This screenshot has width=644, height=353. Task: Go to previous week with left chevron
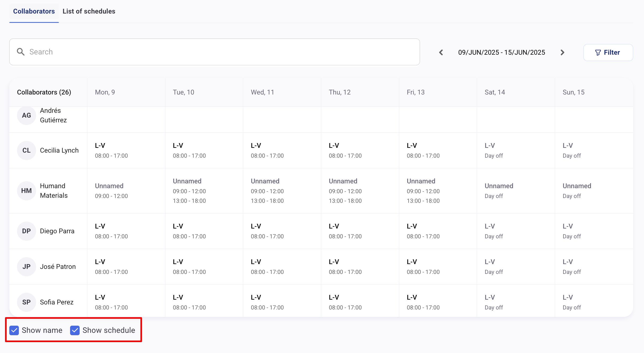coord(441,53)
